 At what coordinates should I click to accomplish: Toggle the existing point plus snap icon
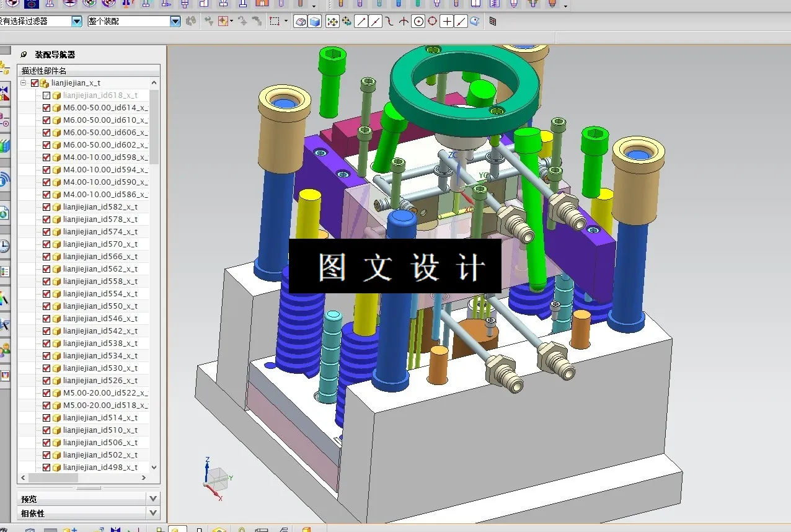pyautogui.click(x=447, y=22)
